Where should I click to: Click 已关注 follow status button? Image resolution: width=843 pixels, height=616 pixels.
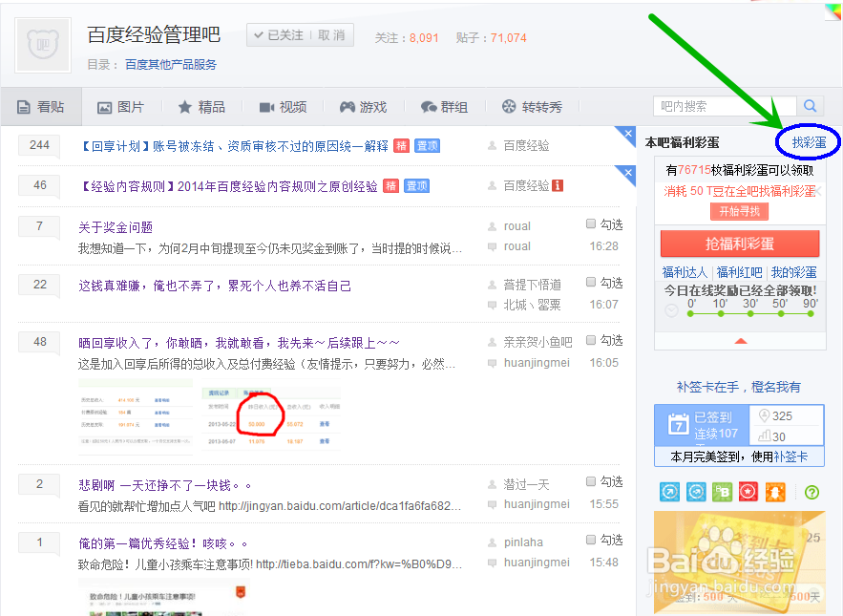[x=279, y=35]
